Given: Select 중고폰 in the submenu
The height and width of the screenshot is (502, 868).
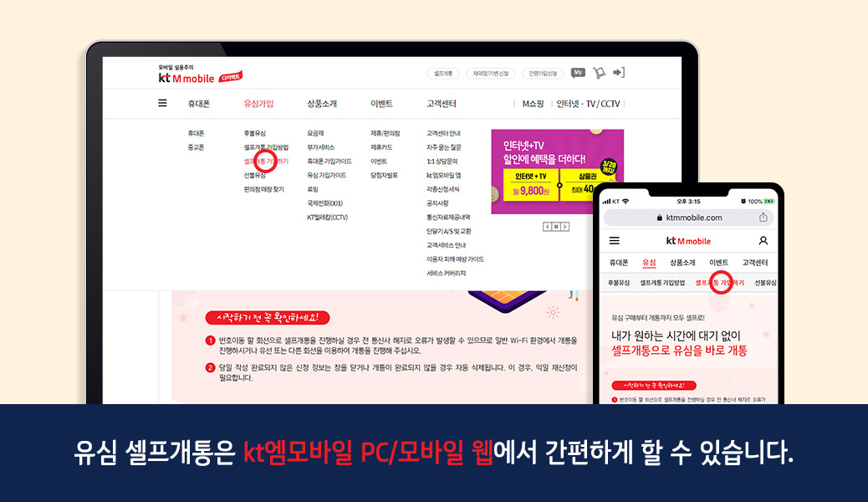Looking at the screenshot, I should coord(196,147).
